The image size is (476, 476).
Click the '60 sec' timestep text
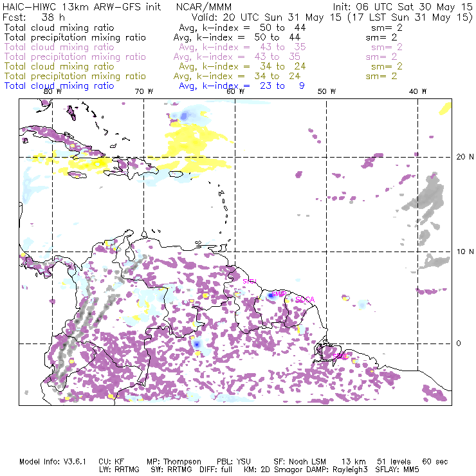[x=435, y=462]
